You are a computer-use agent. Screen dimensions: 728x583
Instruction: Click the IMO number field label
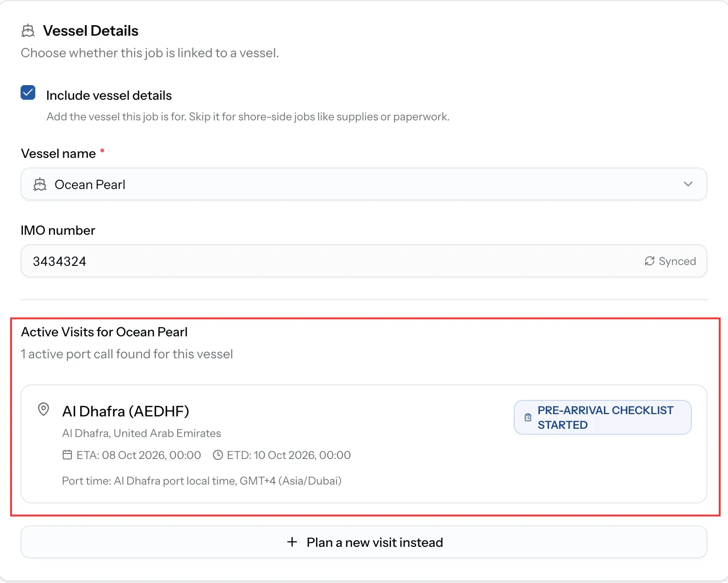pyautogui.click(x=58, y=230)
